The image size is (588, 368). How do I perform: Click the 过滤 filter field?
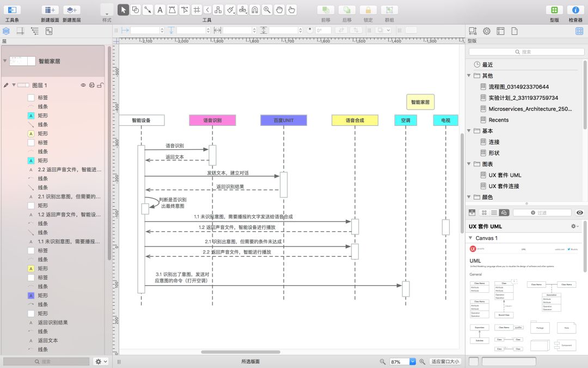point(542,213)
